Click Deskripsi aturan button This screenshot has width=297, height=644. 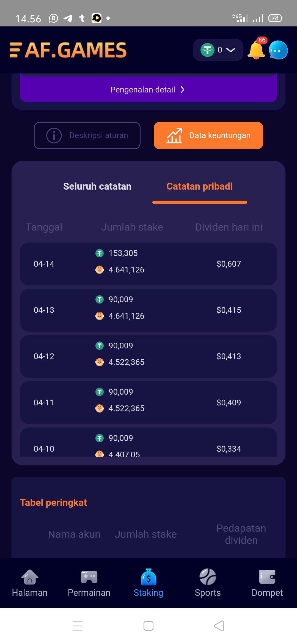click(87, 135)
